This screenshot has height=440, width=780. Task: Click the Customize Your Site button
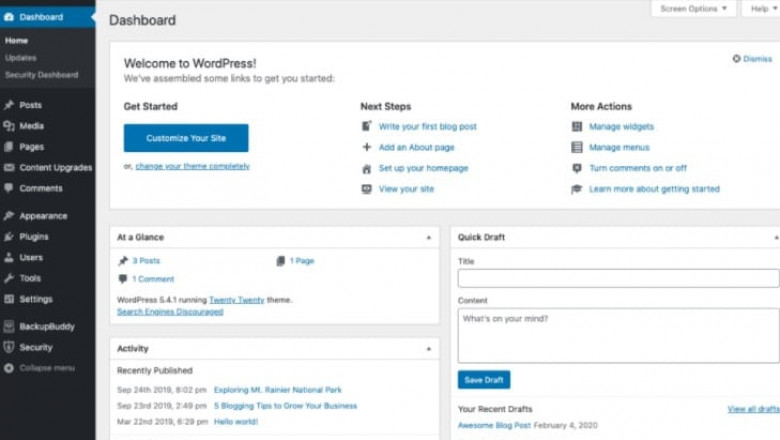(186, 138)
